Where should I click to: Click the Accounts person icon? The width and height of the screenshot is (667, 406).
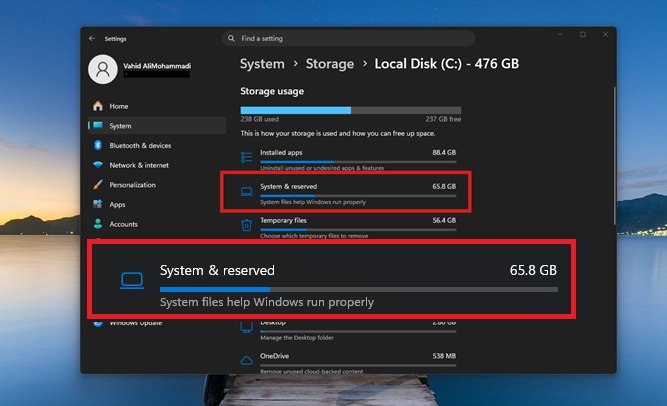point(98,224)
